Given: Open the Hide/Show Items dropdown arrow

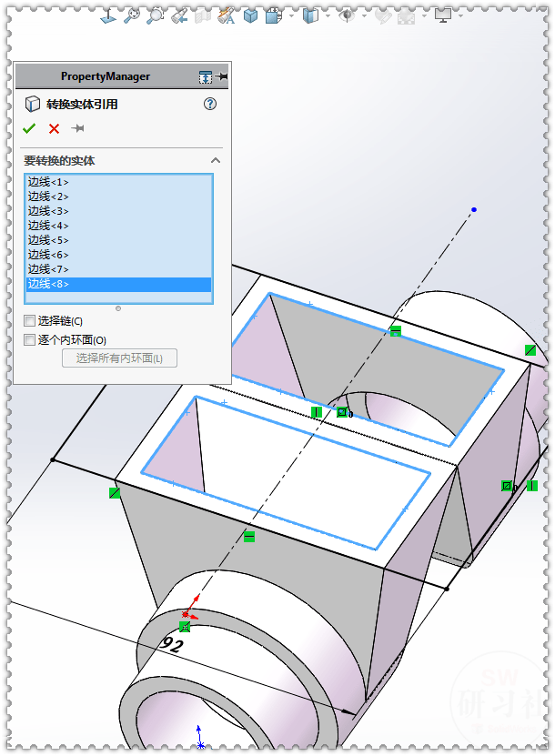Looking at the screenshot, I should (x=365, y=16).
